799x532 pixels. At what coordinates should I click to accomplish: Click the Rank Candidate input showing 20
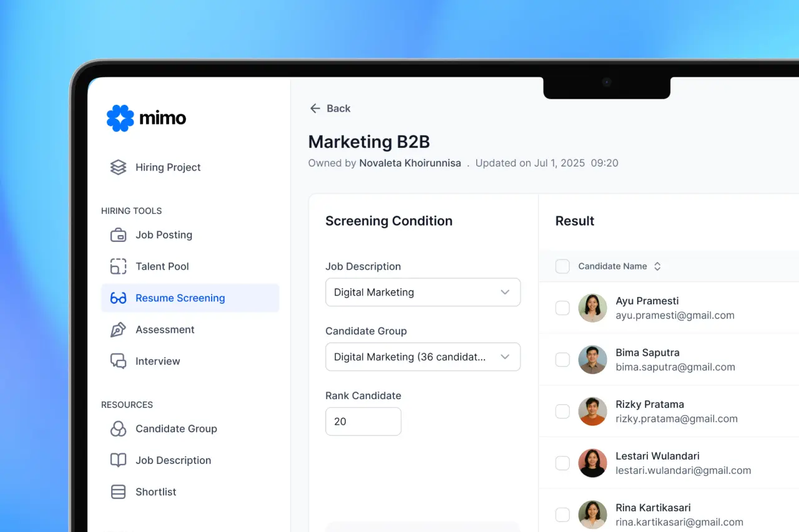pos(363,422)
